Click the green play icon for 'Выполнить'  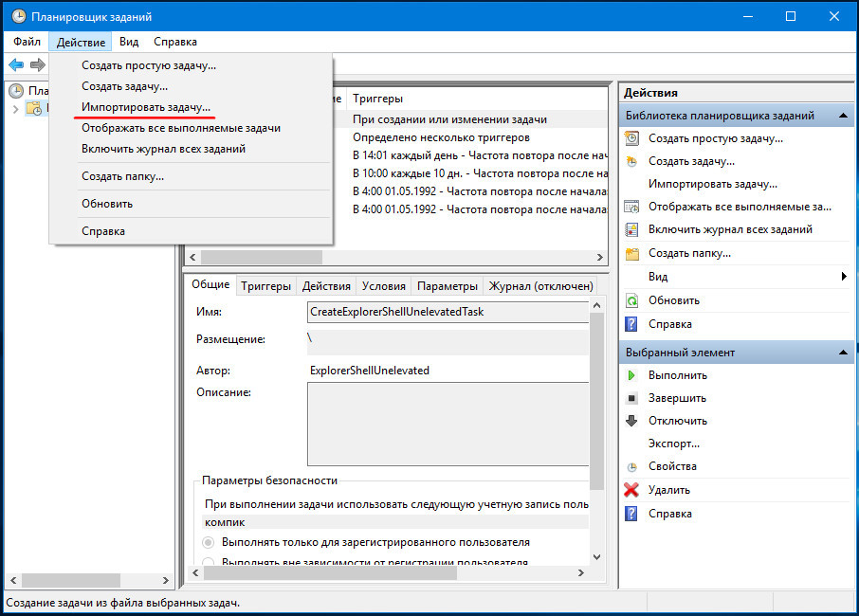tap(631, 375)
